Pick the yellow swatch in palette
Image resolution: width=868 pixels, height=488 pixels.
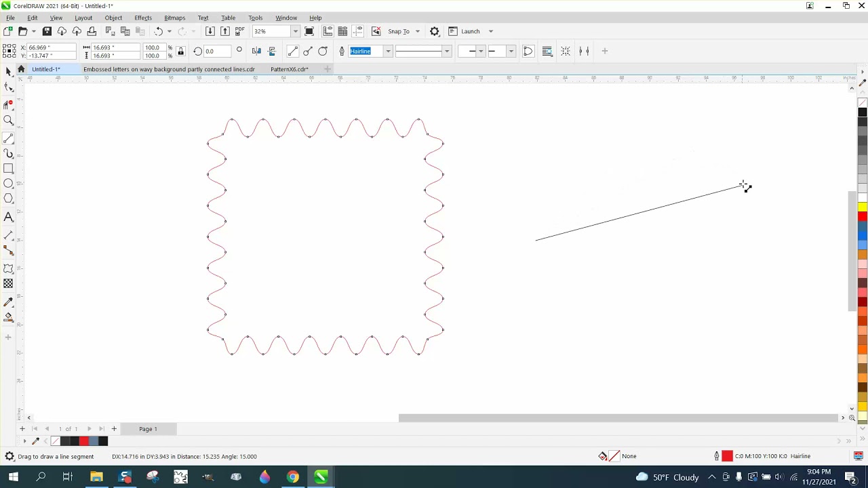pyautogui.click(x=863, y=207)
